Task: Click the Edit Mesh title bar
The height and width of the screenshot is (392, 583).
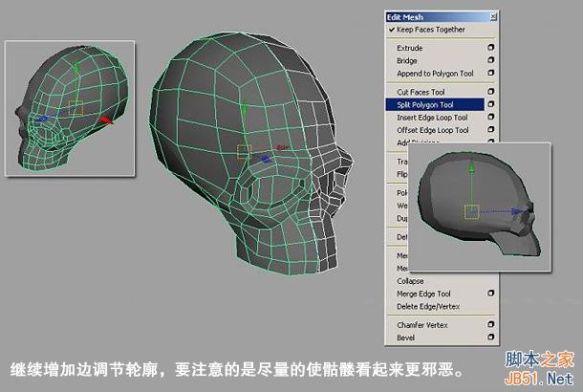Action: click(442, 17)
